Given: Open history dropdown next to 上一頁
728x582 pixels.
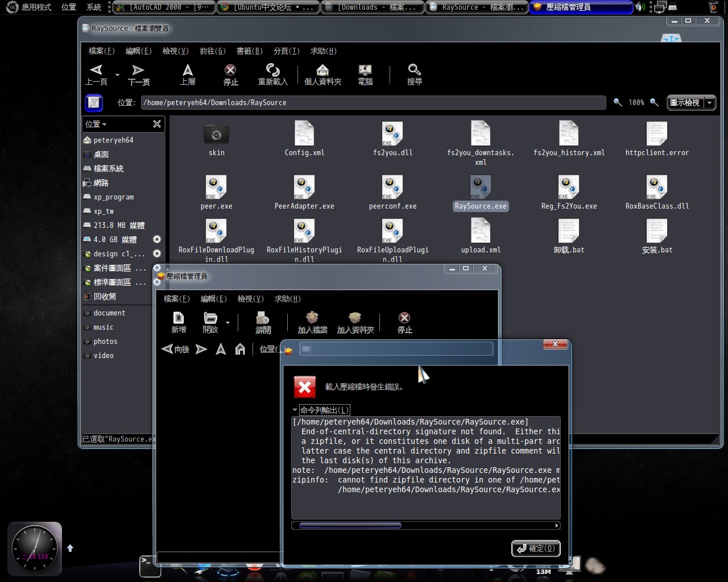Looking at the screenshot, I should pos(117,74).
